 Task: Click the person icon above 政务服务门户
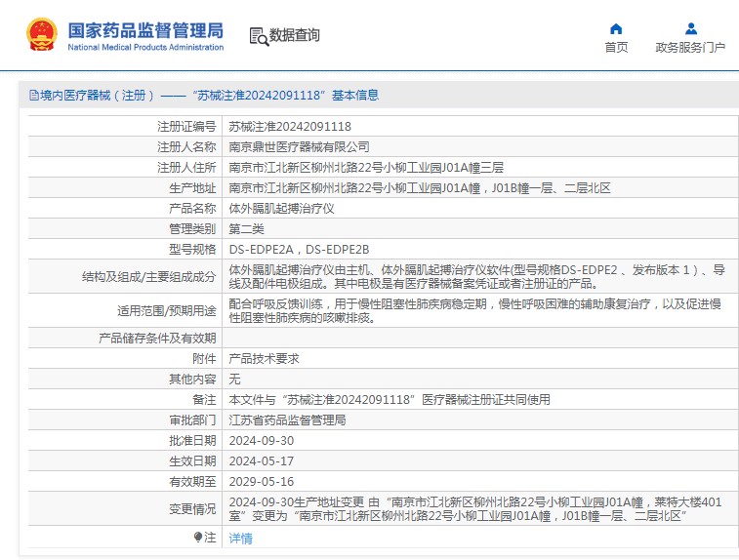tap(690, 28)
